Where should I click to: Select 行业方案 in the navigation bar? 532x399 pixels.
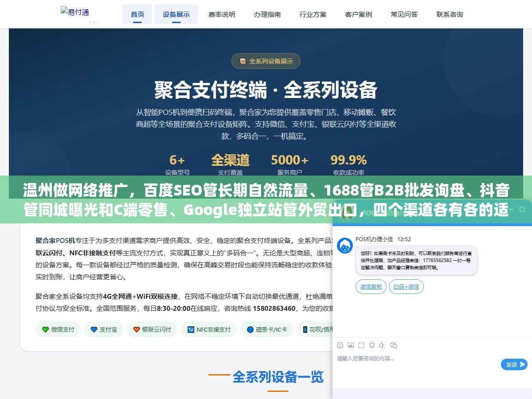[x=313, y=14]
